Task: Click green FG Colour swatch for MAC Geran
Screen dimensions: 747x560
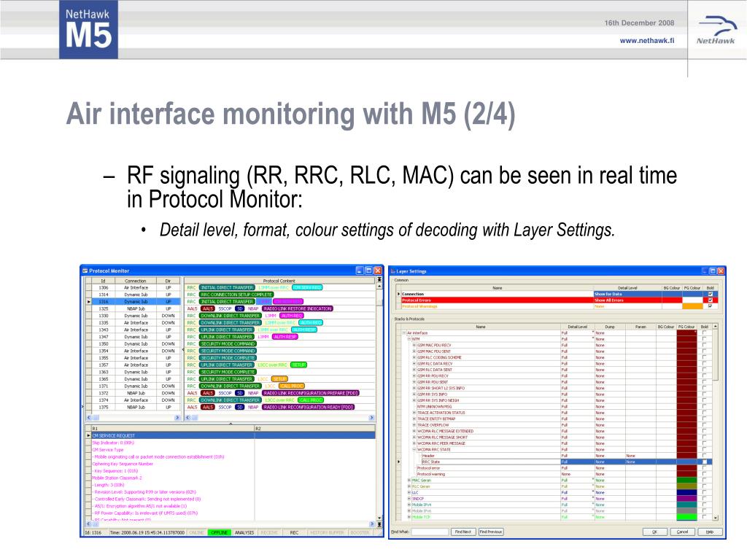Action: click(686, 481)
